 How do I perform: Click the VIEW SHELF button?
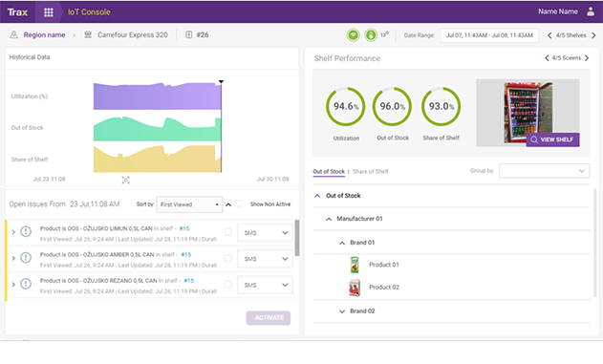pos(552,139)
